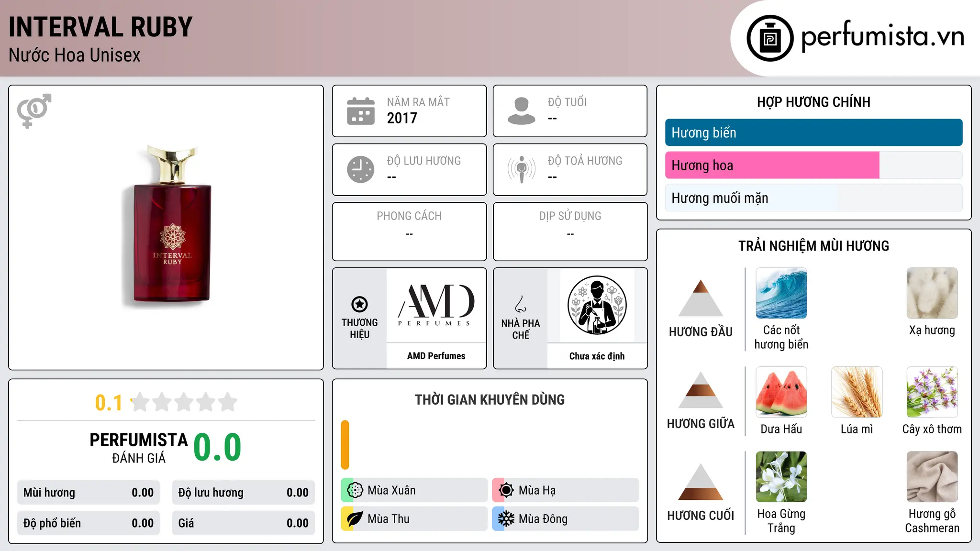Viewport: 980px width, 551px height.
Task: Click the Hương muối mặn accord bar
Action: point(813,198)
